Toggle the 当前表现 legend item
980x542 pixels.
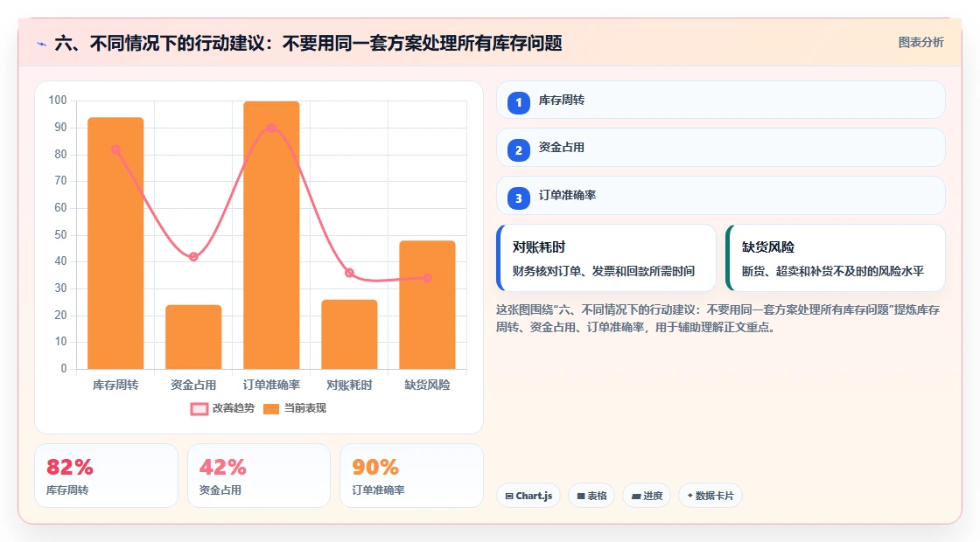coord(295,408)
